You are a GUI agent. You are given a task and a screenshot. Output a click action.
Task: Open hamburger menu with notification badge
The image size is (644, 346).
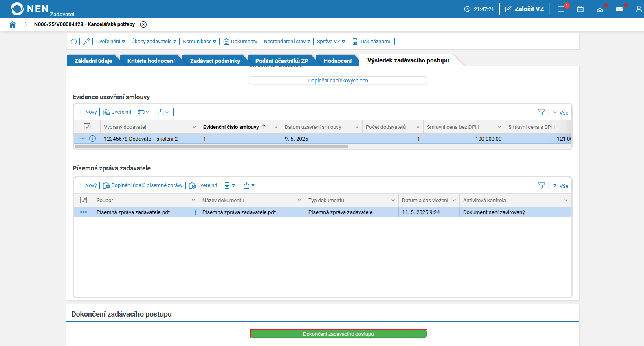tap(562, 9)
